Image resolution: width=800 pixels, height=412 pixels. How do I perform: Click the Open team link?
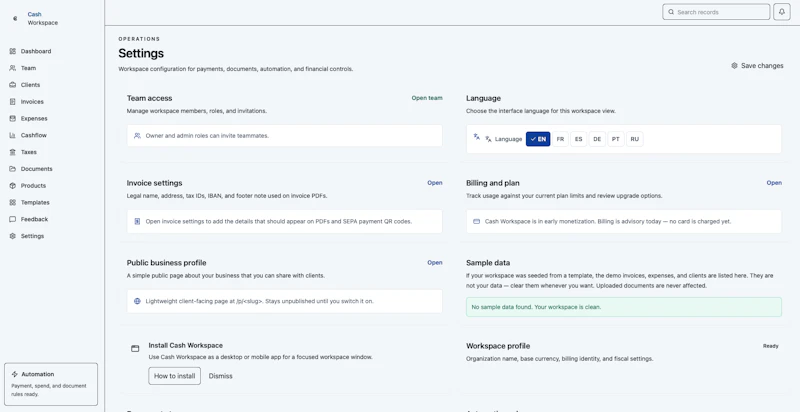427,98
